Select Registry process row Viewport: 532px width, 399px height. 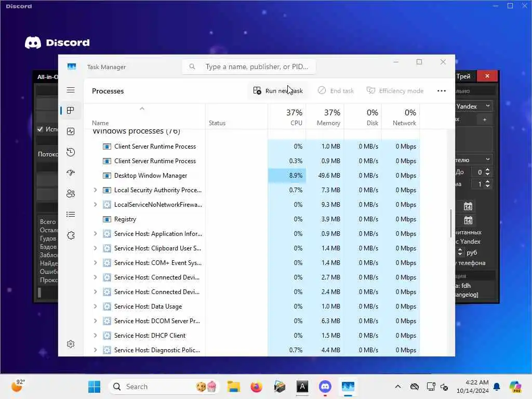(252, 219)
